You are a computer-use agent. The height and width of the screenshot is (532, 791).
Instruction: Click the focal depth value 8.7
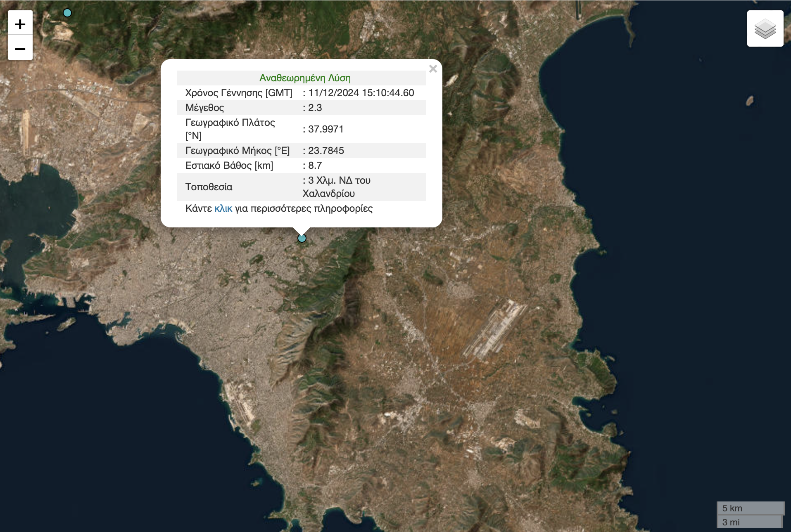(x=315, y=166)
